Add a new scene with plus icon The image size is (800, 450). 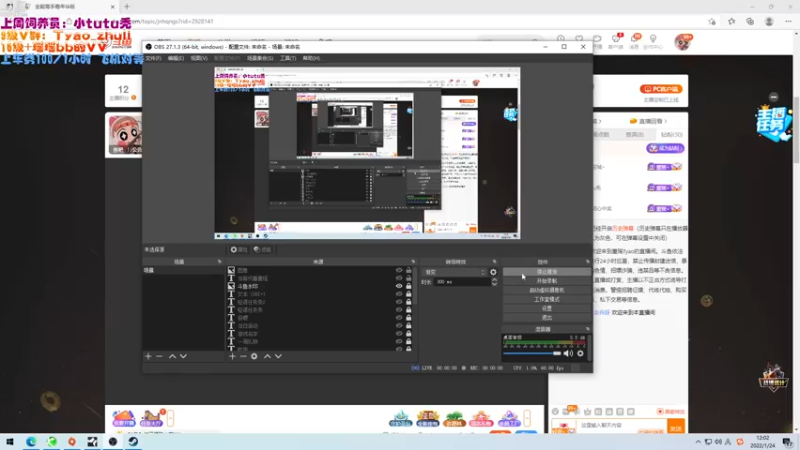tap(148, 356)
